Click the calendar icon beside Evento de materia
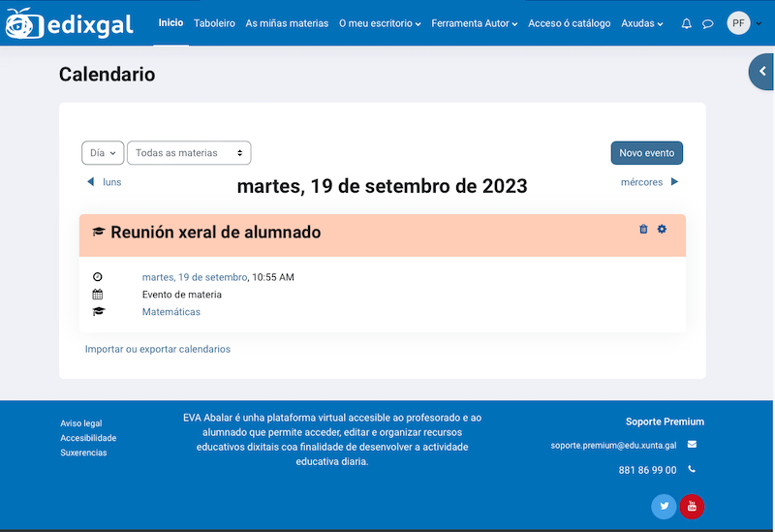 point(98,295)
